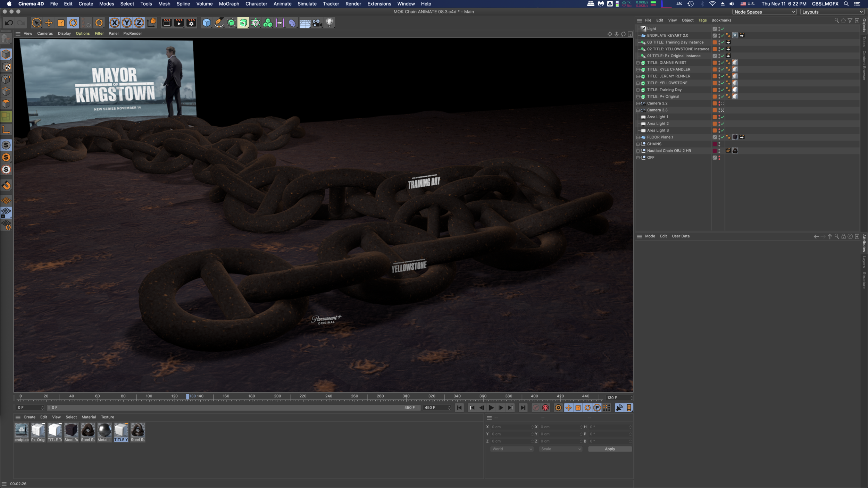The image size is (868, 488).
Task: Open User Data in Attribute Manager
Action: [681, 236]
